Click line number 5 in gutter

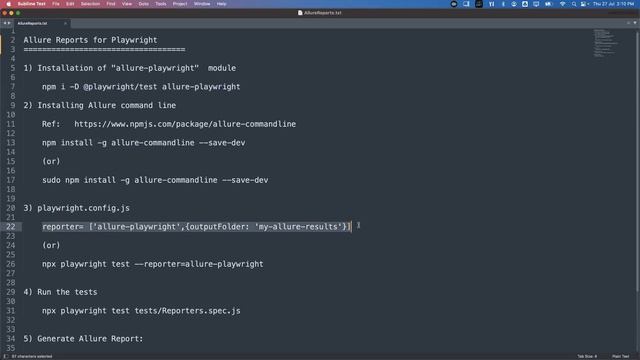coord(13,68)
